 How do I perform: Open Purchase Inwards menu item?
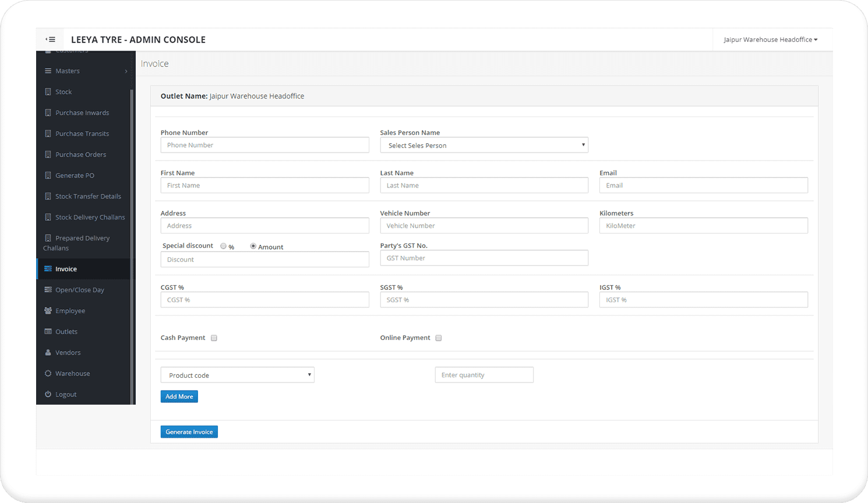(x=82, y=113)
